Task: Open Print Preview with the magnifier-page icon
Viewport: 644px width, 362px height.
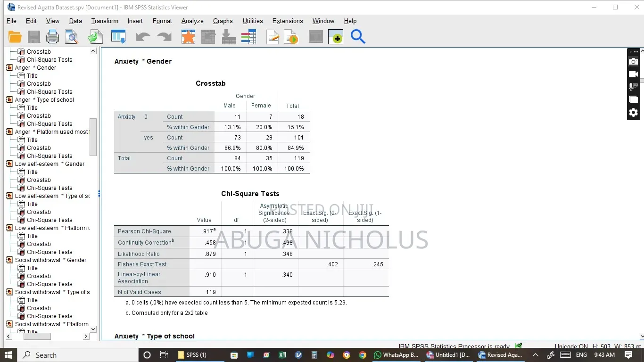Action: tap(72, 37)
